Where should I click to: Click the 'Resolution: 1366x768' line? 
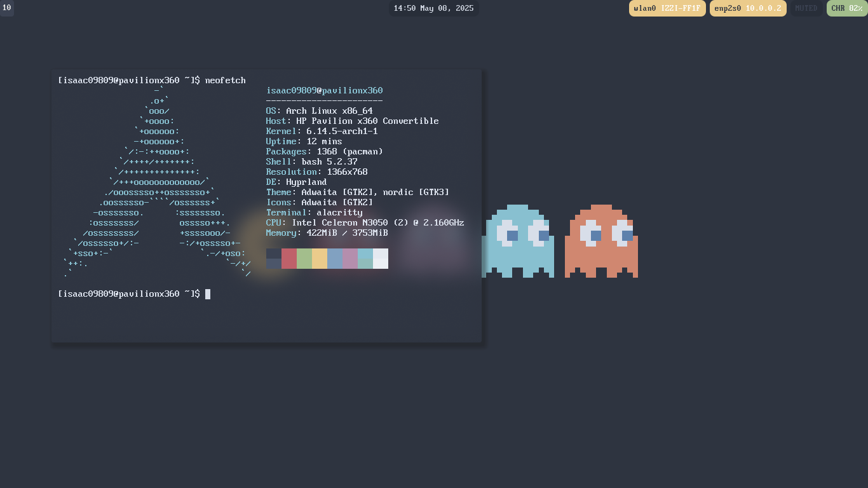point(316,172)
